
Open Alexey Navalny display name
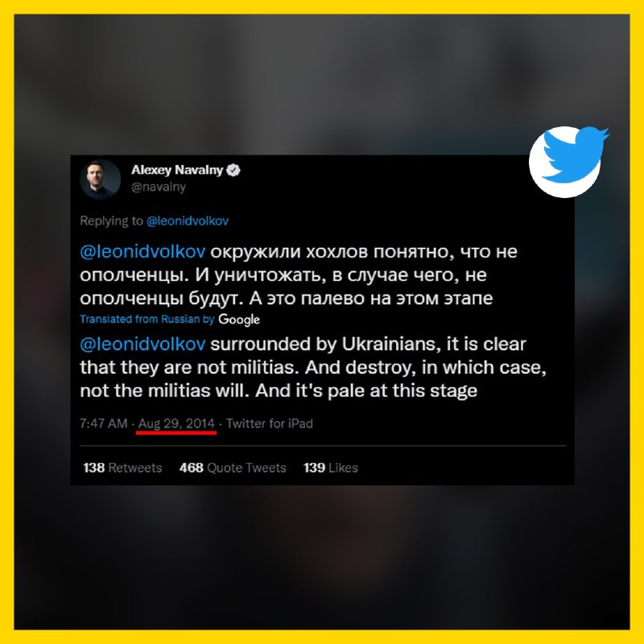[x=177, y=170]
